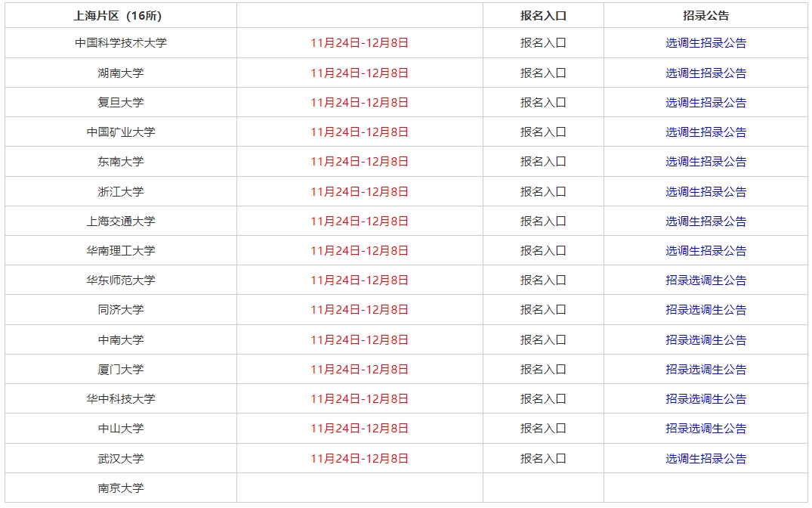Click 报名入口 in 湖南大学 row
Screen dimensions: 812x508
(x=542, y=73)
